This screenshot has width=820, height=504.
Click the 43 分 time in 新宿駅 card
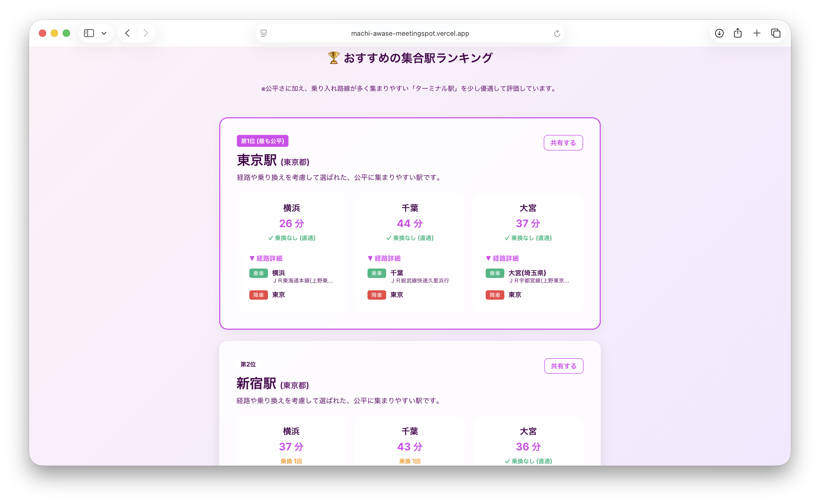click(x=410, y=447)
